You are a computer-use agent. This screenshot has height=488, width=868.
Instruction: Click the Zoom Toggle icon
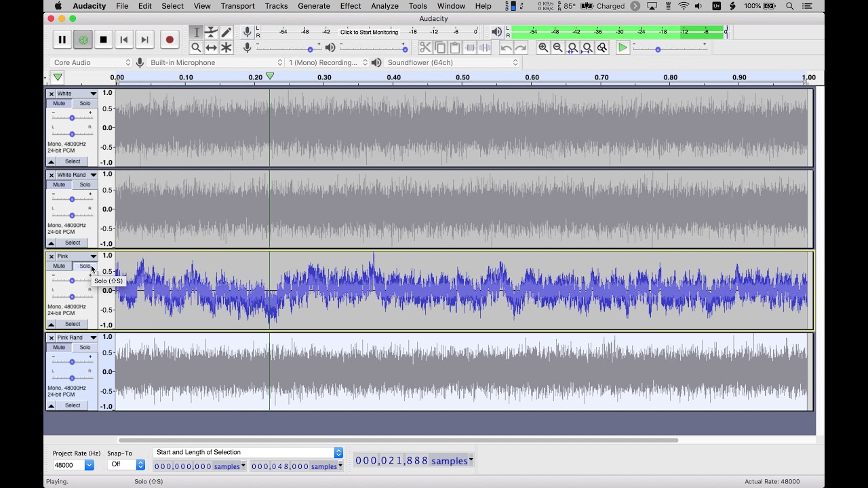click(x=602, y=47)
